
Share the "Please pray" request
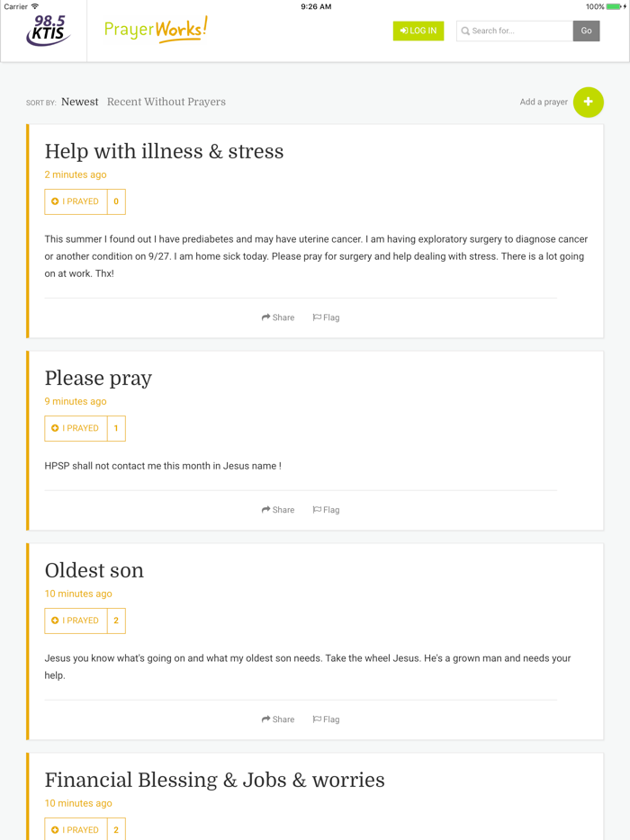pyautogui.click(x=278, y=509)
